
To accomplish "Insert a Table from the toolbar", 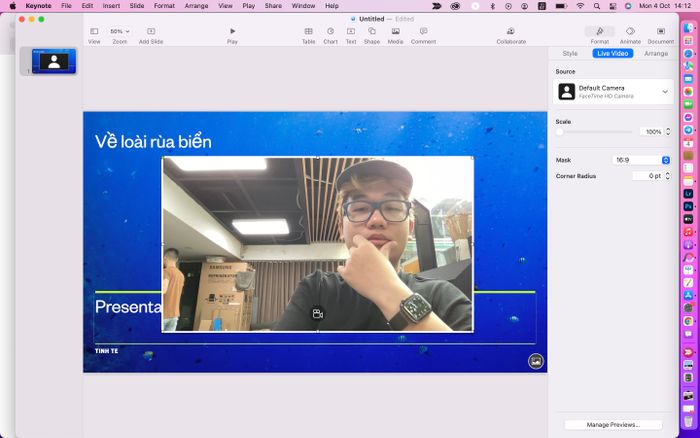I will click(308, 35).
